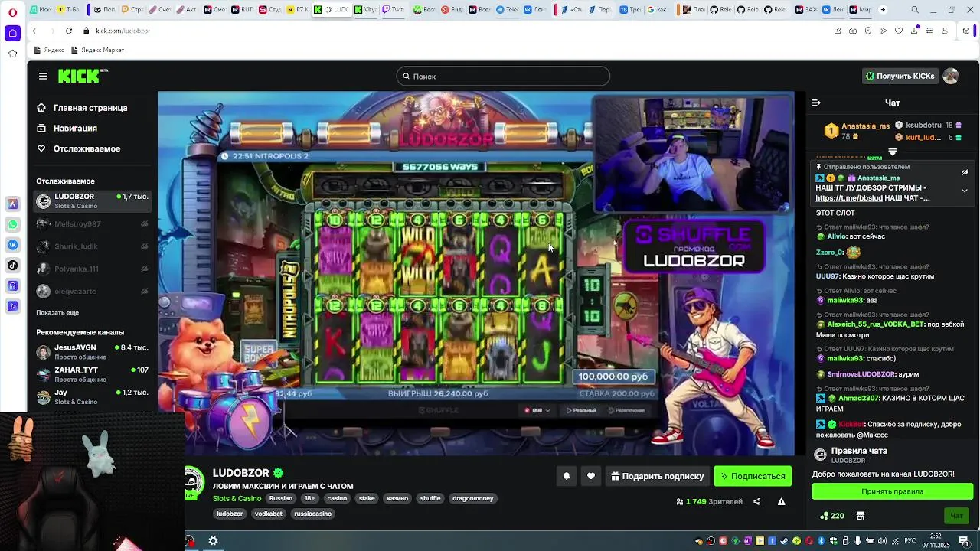980x551 pixels.
Task: Click the browser back arrow
Action: tap(34, 31)
